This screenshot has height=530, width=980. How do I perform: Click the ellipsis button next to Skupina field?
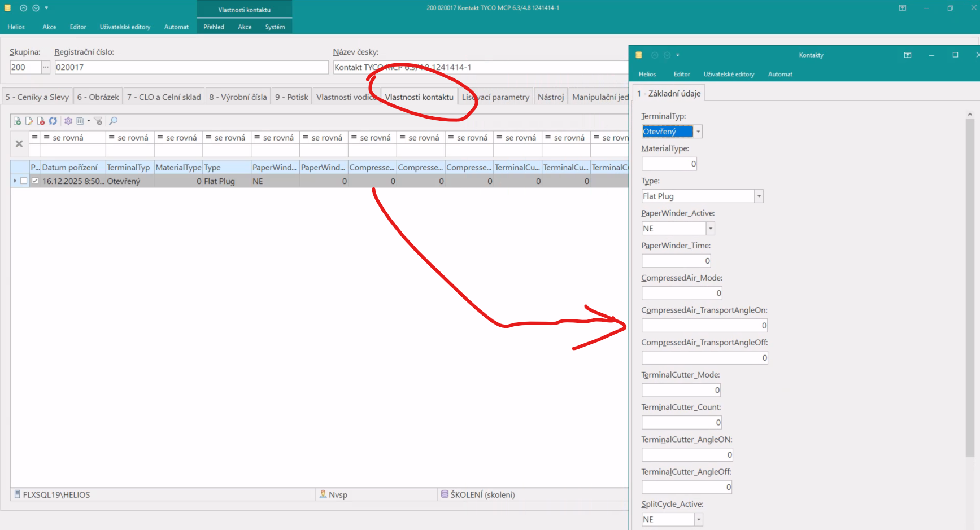[x=46, y=67]
